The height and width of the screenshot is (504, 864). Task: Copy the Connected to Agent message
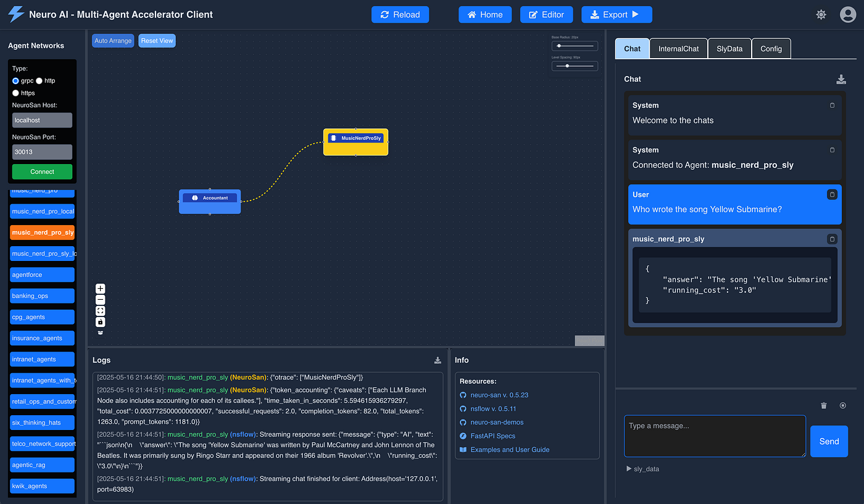coord(832,150)
